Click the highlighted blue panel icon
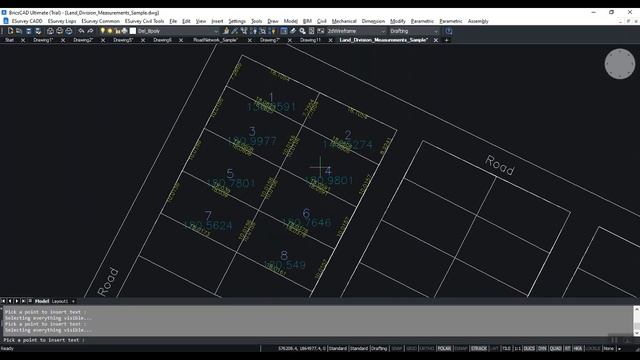640x360 pixels. pyautogui.click(x=284, y=31)
